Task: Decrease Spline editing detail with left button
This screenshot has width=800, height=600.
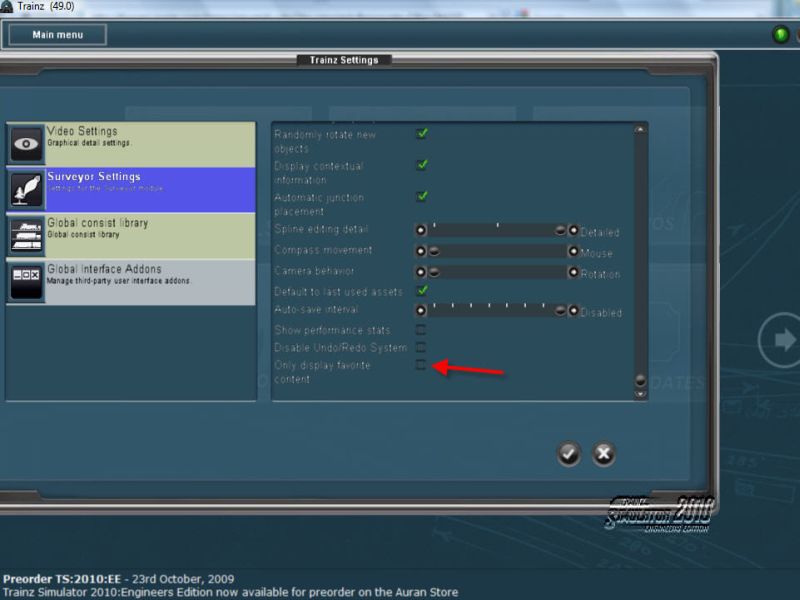Action: [421, 230]
